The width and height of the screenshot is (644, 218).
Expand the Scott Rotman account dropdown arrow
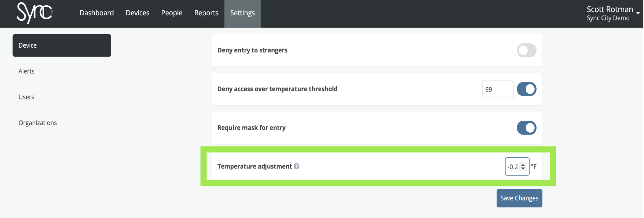coord(638,13)
